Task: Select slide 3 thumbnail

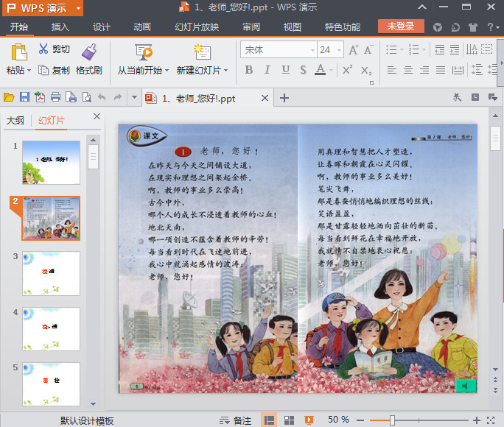Action: (x=51, y=274)
